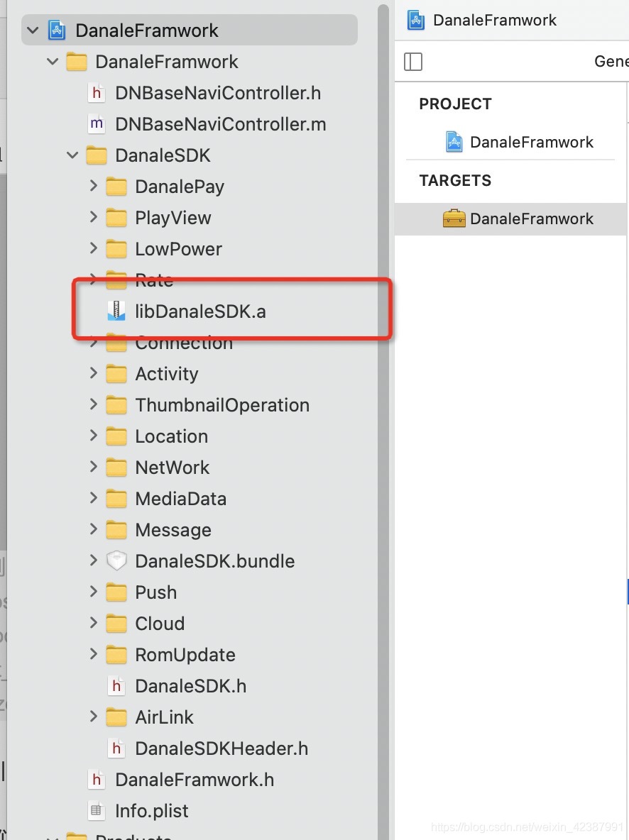Viewport: 629px width, 840px height.
Task: Expand the ThumbnailOperation folder
Action: coord(93,404)
